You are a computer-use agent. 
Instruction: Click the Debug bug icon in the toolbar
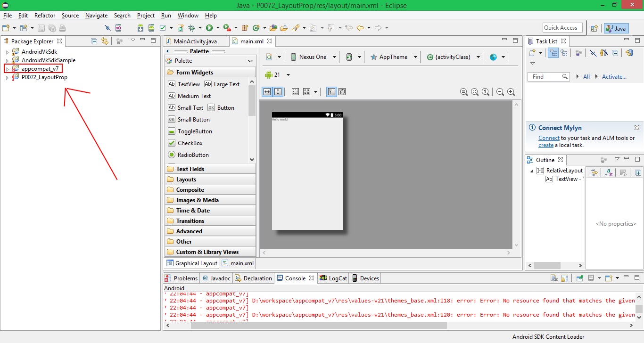pos(192,28)
